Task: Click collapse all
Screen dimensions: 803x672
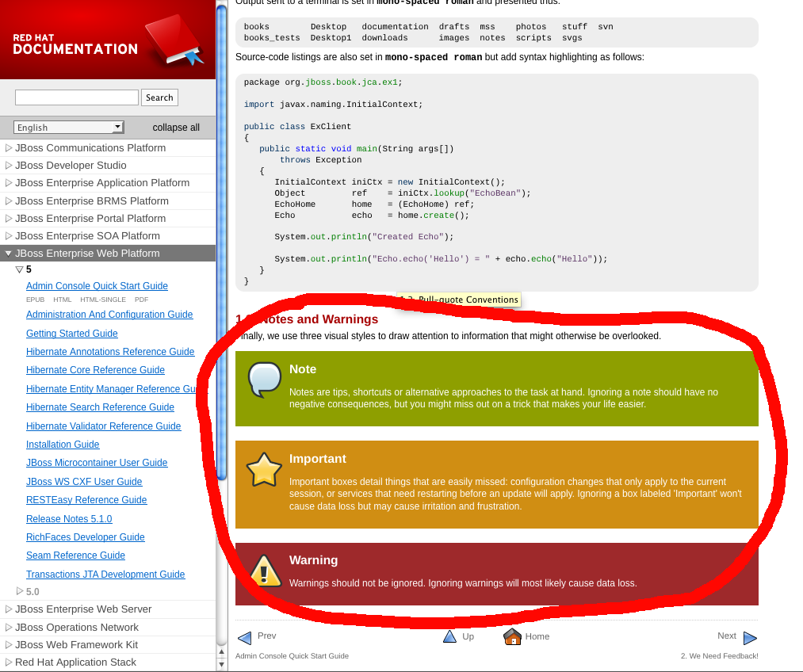Action: [176, 128]
